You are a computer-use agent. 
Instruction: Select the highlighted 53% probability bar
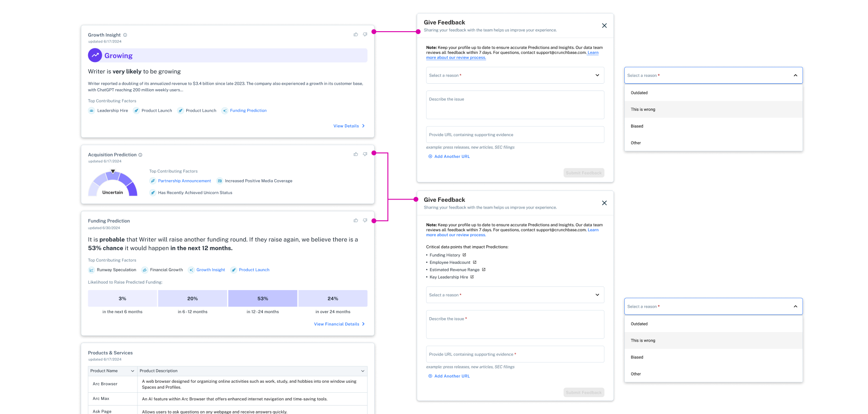(263, 299)
